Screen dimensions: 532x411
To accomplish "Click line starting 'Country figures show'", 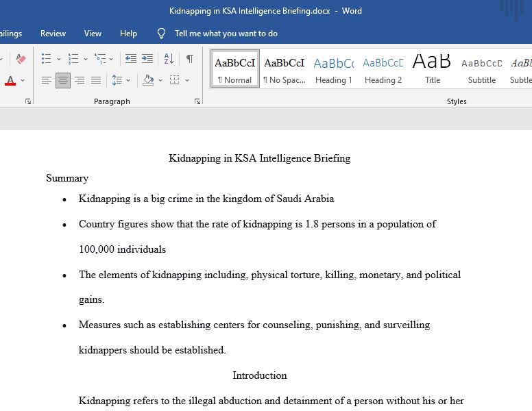I will (x=258, y=224).
